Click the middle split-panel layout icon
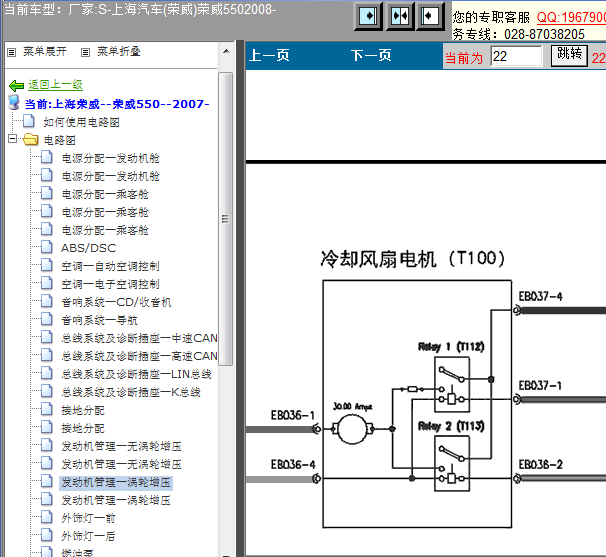Viewport: 606px width, 557px height. click(x=400, y=17)
